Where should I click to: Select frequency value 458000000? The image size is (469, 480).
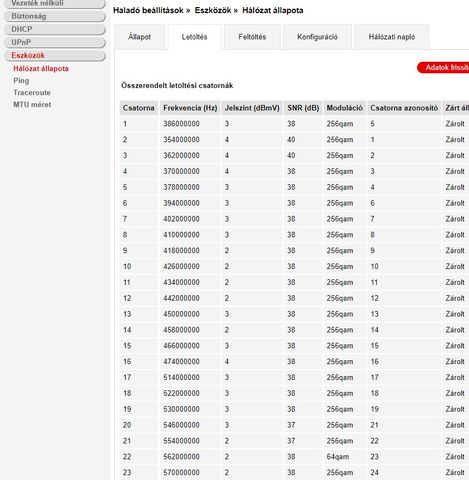[181, 330]
